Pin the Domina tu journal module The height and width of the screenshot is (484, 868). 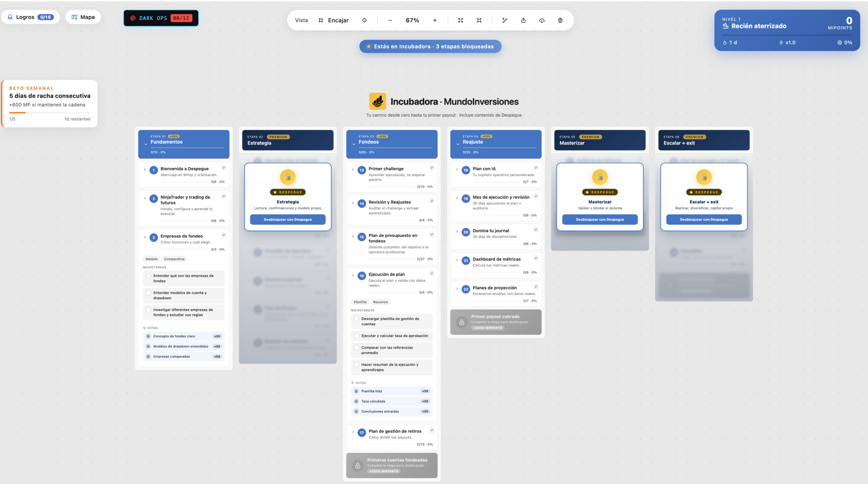tap(536, 230)
